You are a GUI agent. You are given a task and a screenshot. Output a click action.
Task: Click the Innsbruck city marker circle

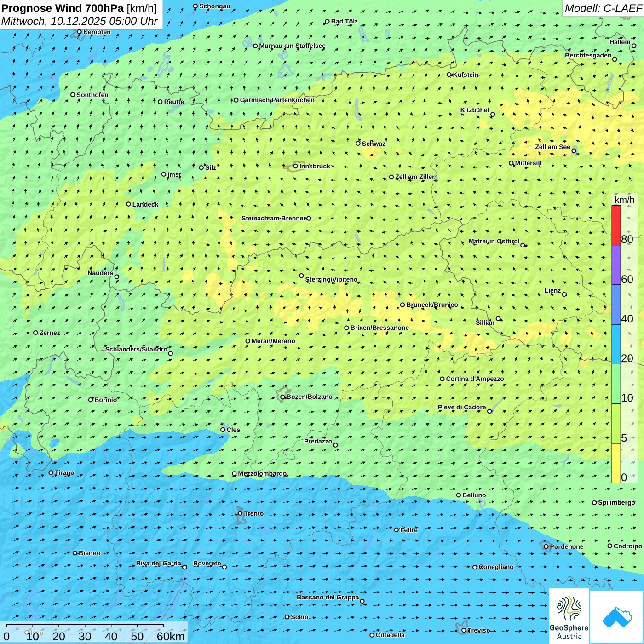point(296,166)
